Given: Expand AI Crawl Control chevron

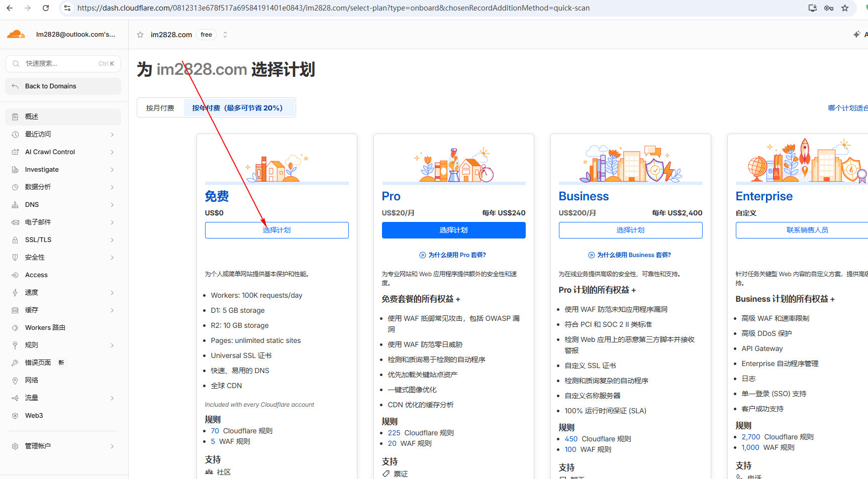Looking at the screenshot, I should tap(112, 152).
